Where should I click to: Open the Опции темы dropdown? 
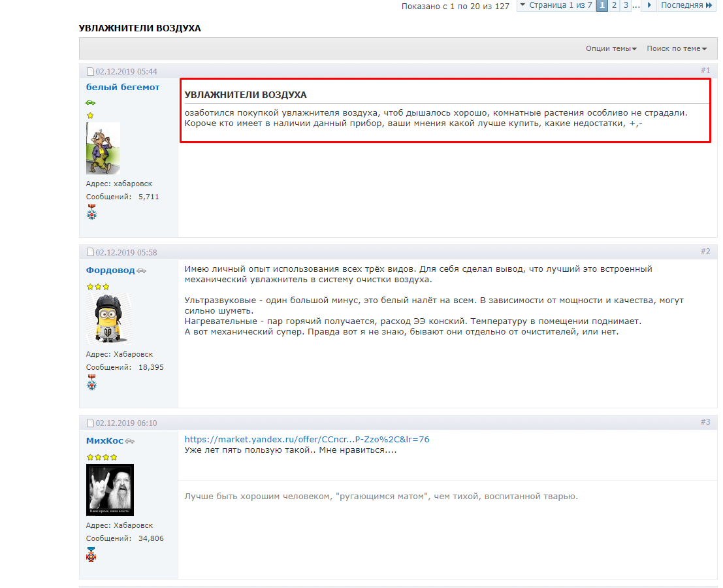click(611, 48)
